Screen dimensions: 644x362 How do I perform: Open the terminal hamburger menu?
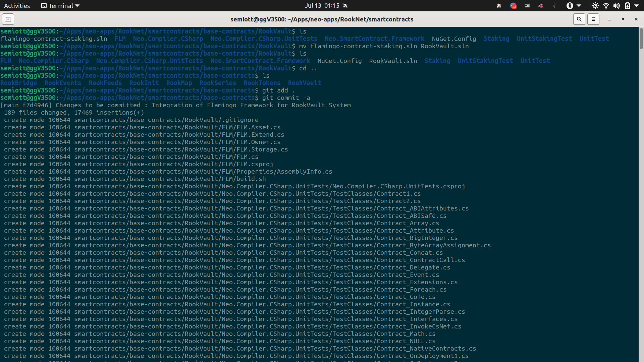pos(593,19)
